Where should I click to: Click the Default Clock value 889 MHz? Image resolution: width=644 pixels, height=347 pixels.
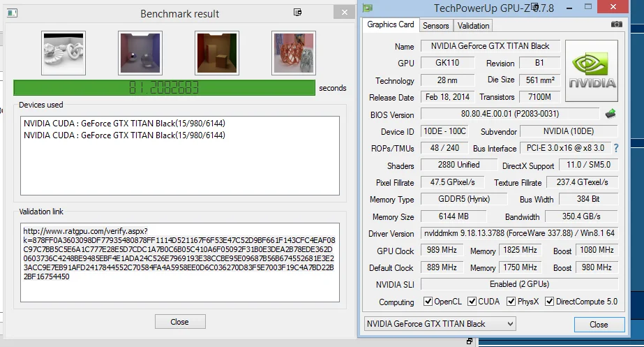442,267
